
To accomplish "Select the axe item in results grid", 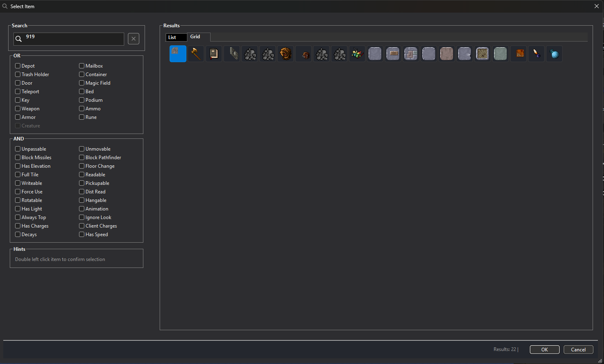I will pos(196,54).
